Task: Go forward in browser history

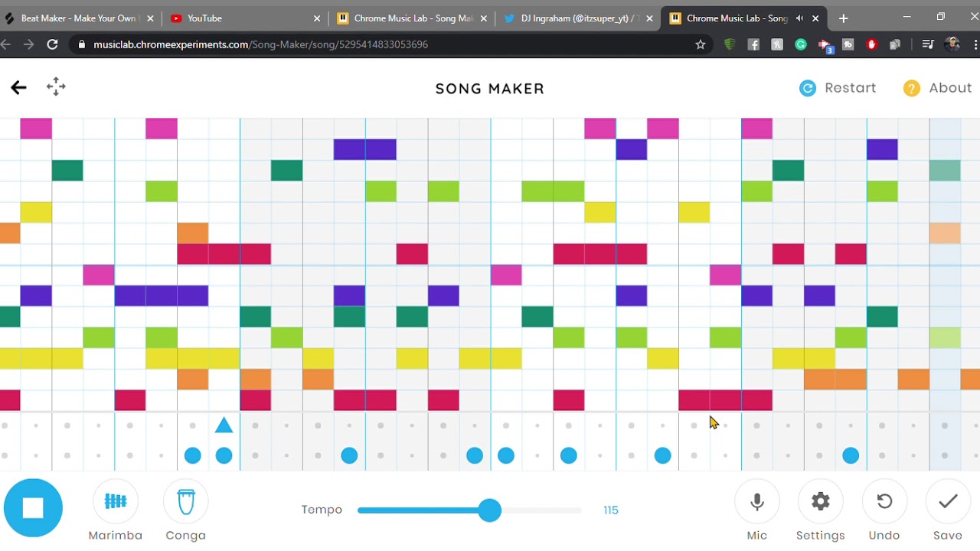Action: (x=28, y=44)
